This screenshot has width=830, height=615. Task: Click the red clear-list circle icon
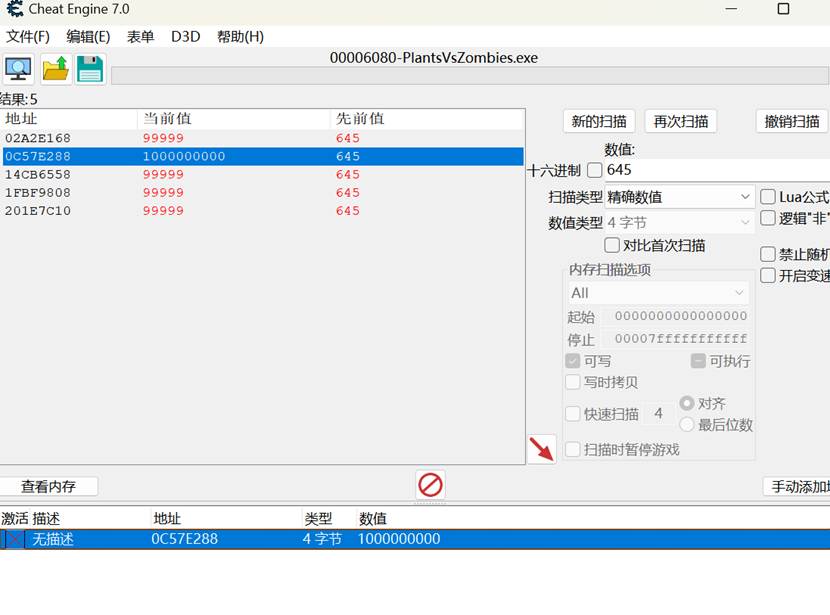430,485
